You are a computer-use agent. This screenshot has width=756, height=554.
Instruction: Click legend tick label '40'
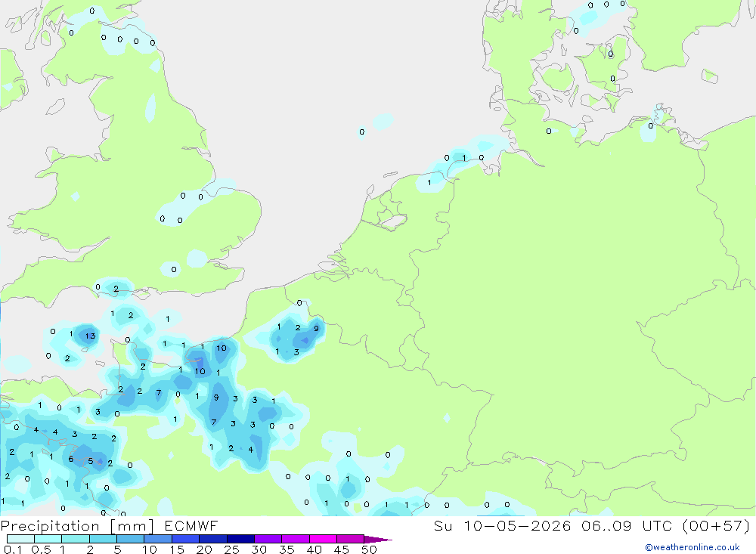click(x=314, y=549)
